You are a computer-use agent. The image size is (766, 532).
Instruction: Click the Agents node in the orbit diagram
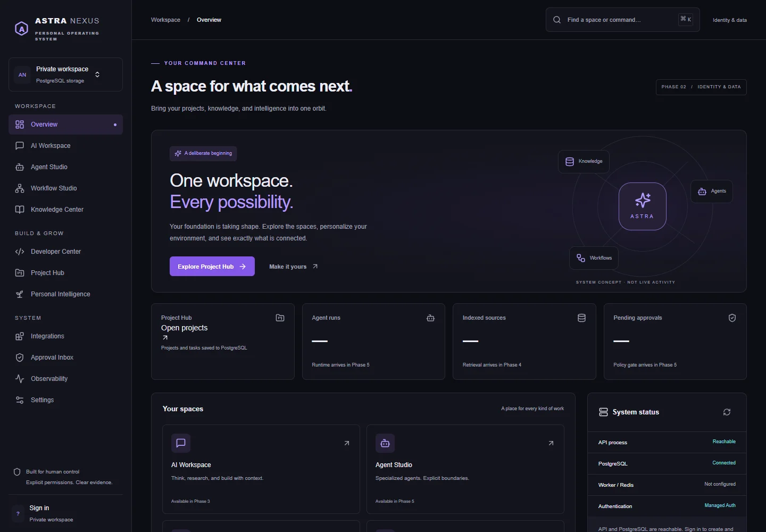712,191
